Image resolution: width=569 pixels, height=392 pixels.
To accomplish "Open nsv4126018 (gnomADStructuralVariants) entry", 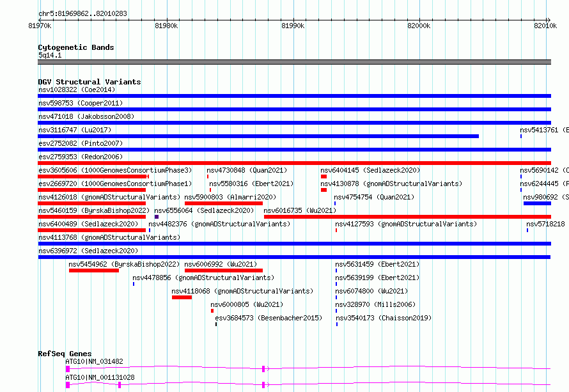I will tap(109, 197).
